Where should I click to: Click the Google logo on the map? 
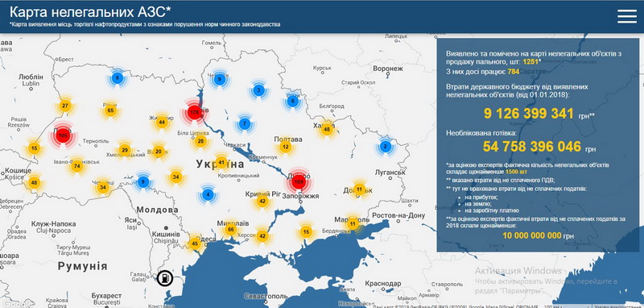point(15,304)
